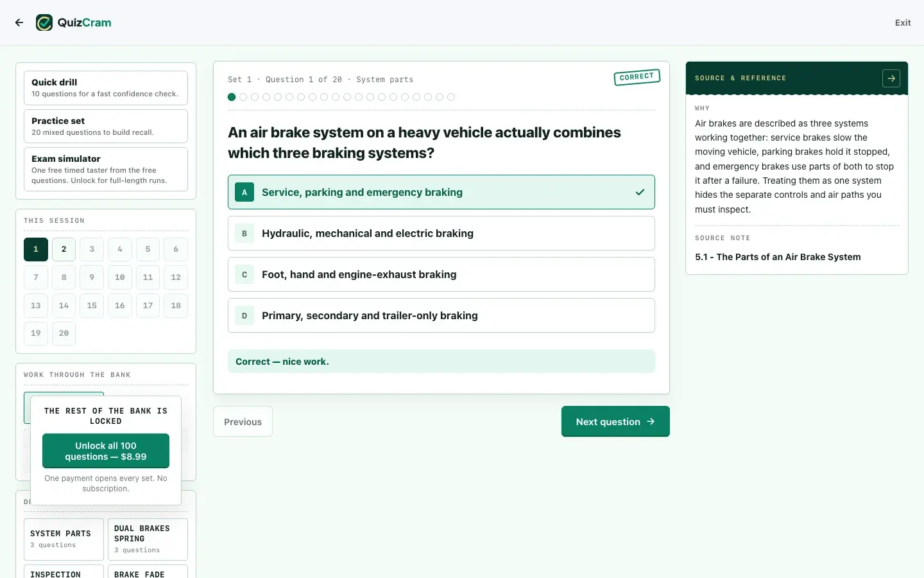Click the Previous button
This screenshot has height=578, width=924.
point(243,421)
